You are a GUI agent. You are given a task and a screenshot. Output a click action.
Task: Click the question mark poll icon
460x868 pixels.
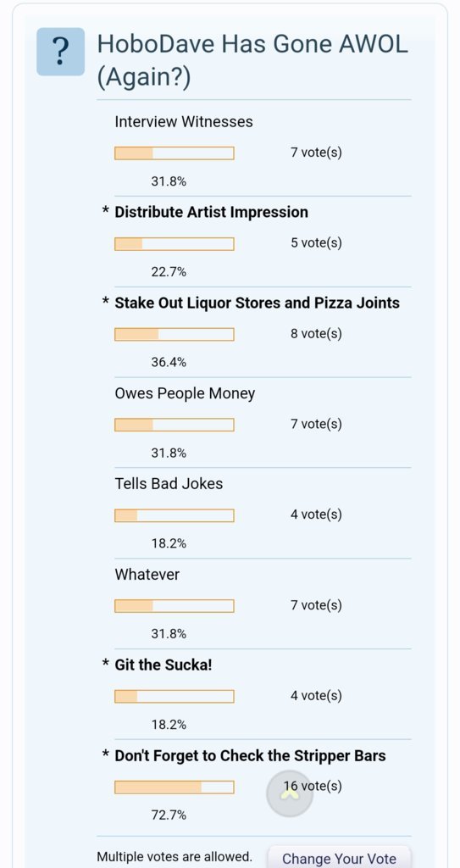tap(60, 52)
